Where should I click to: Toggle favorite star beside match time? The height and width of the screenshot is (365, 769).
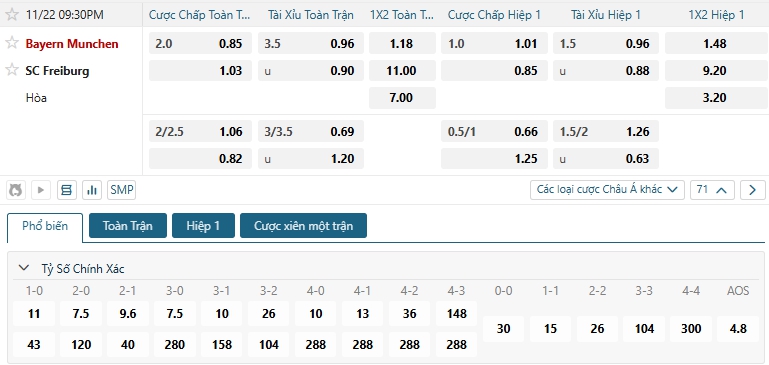pyautogui.click(x=12, y=15)
